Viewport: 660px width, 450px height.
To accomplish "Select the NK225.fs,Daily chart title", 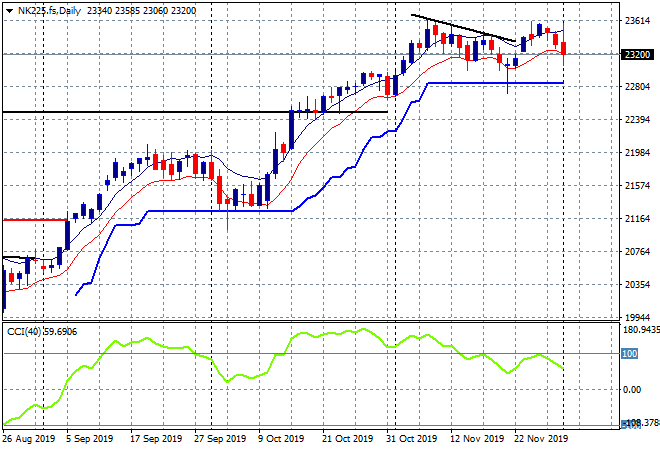I will coord(49,11).
